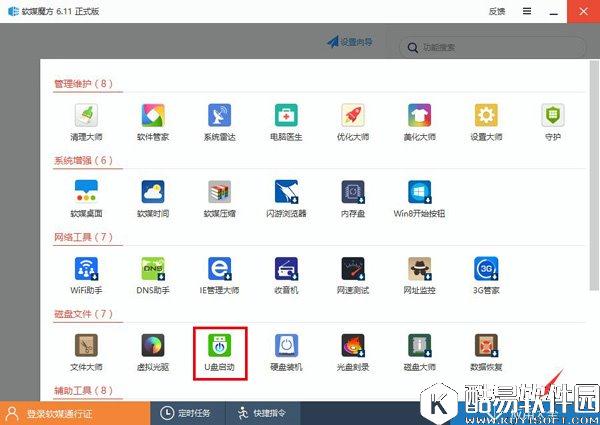Open 美化大师 t-shirt icon

click(x=419, y=115)
